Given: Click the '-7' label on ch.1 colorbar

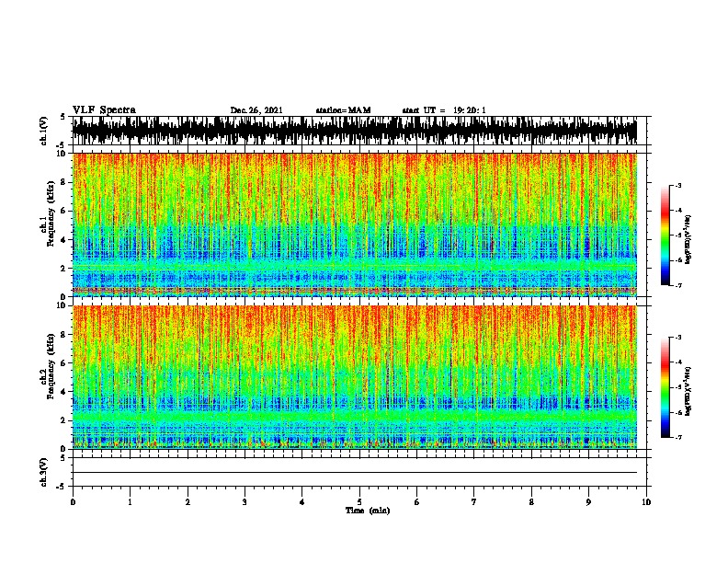Looking at the screenshot, I should tap(678, 285).
